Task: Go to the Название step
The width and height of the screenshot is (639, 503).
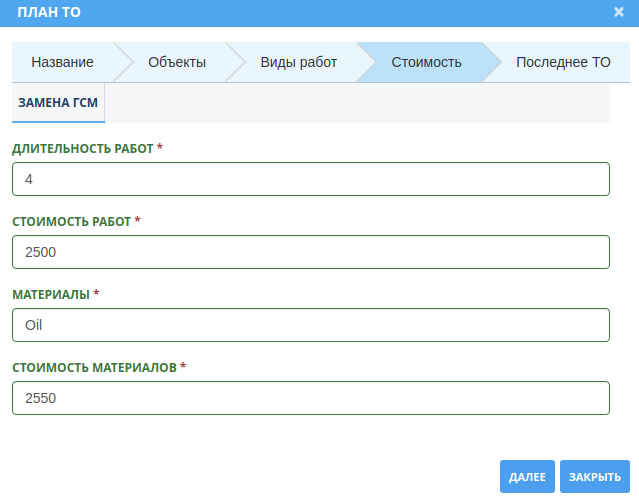Action: coord(62,62)
